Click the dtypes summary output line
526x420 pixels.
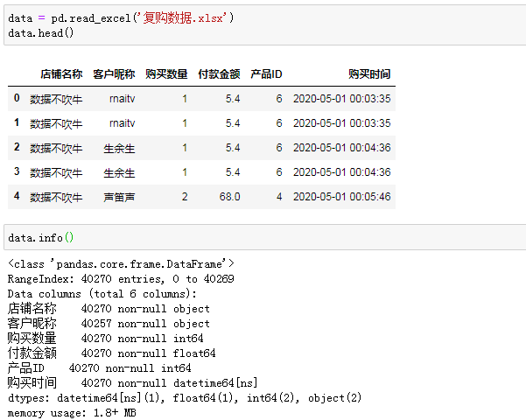coord(185,398)
